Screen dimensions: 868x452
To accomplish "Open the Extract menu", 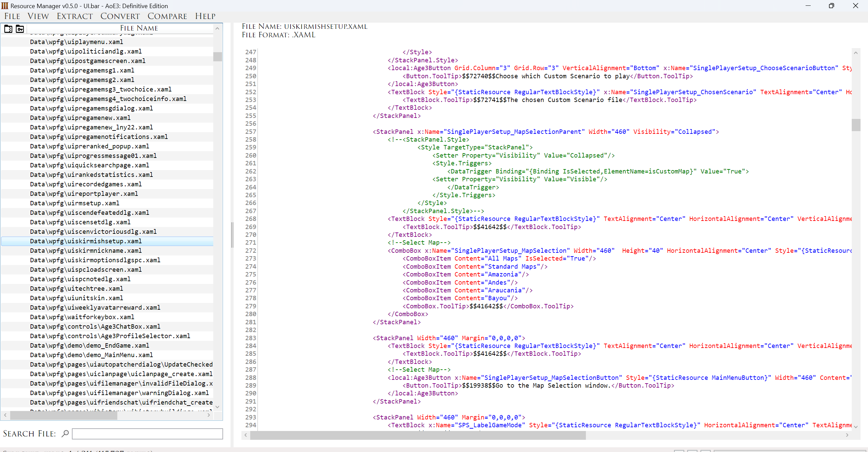I will (75, 16).
